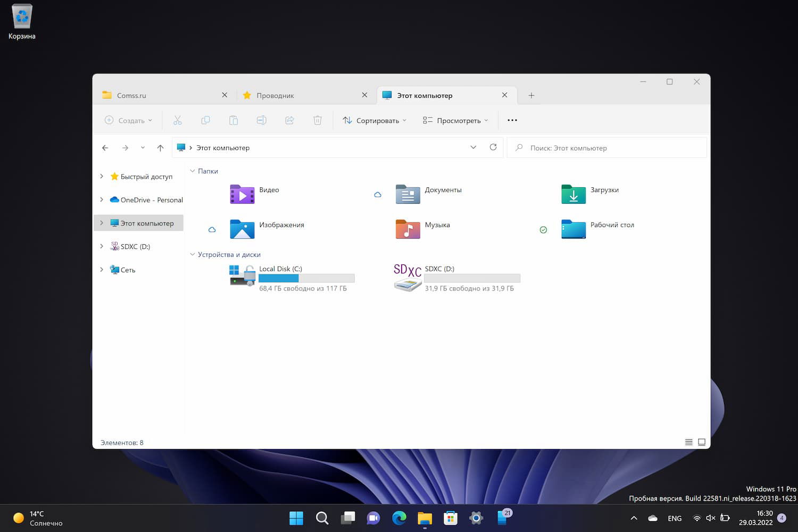Click the Refresh icon beside address bar

click(x=493, y=147)
